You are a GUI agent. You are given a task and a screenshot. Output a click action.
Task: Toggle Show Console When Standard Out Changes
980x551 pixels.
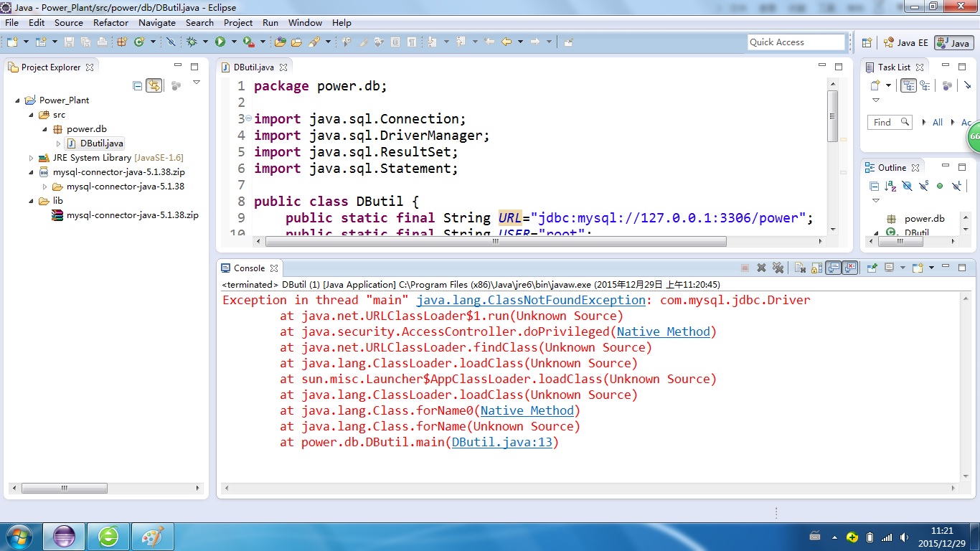click(x=833, y=268)
